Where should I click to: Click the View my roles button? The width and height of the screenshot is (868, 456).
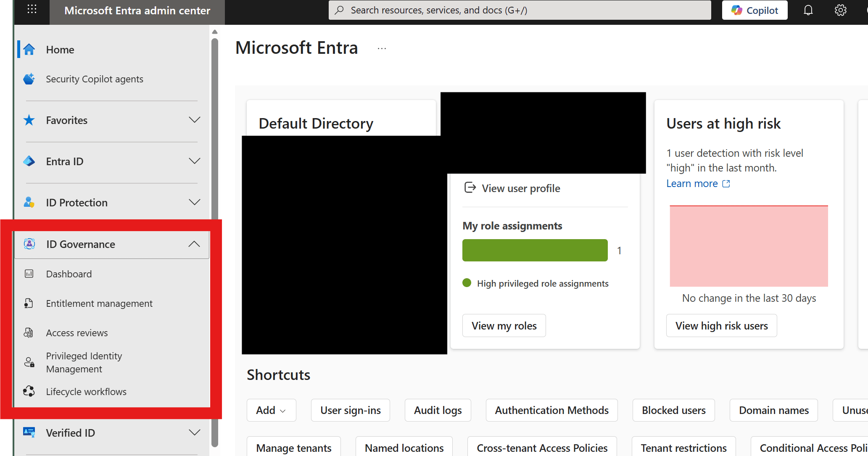tap(504, 326)
